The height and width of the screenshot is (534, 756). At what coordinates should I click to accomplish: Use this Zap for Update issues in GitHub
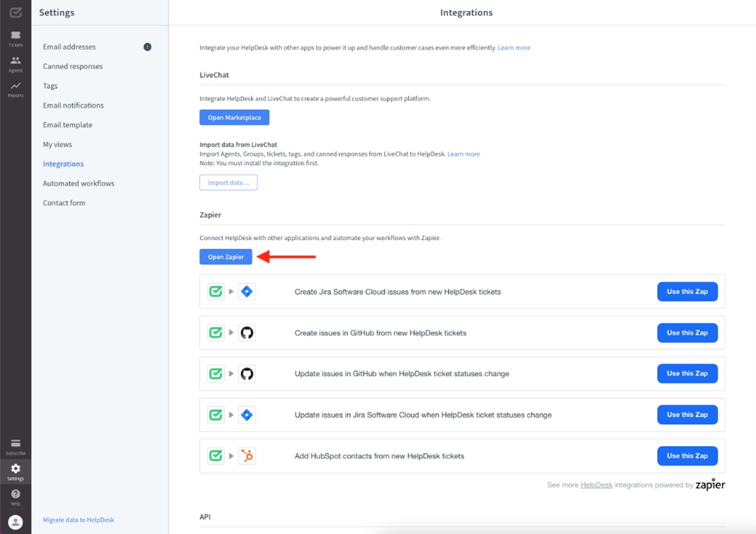tap(687, 374)
